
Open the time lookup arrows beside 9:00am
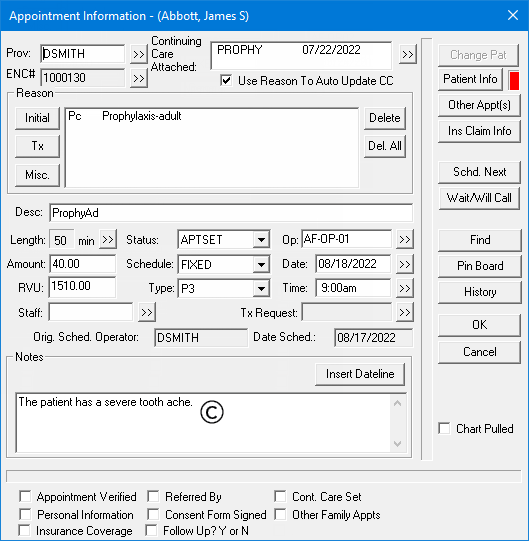(x=405, y=288)
